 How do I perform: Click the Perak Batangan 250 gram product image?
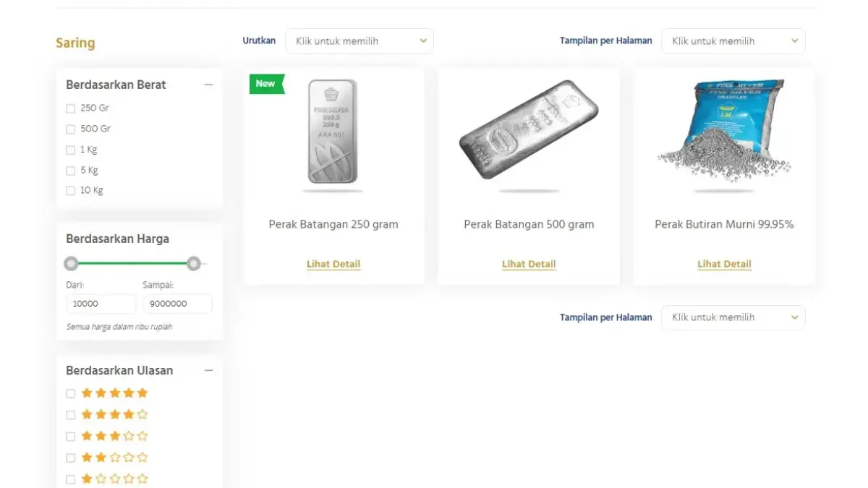[x=333, y=132]
